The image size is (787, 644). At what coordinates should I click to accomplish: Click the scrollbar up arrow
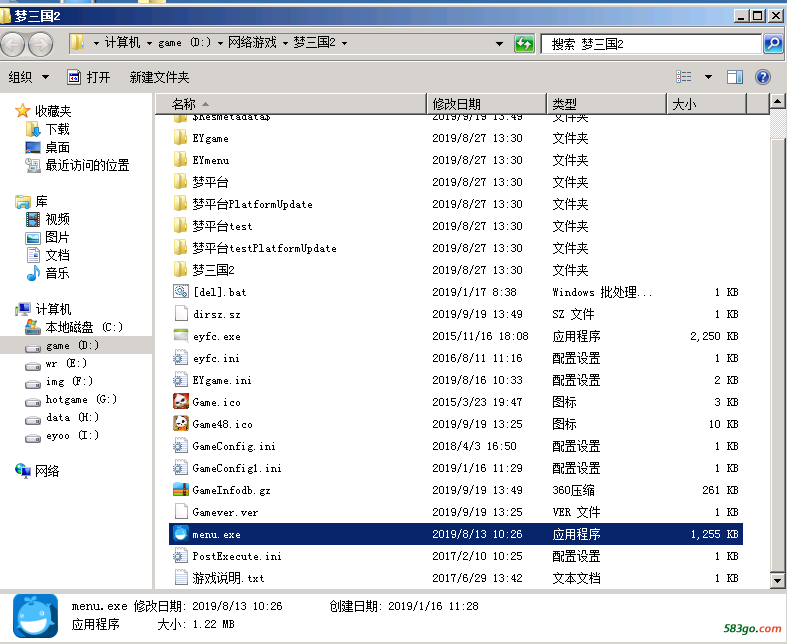coord(777,102)
